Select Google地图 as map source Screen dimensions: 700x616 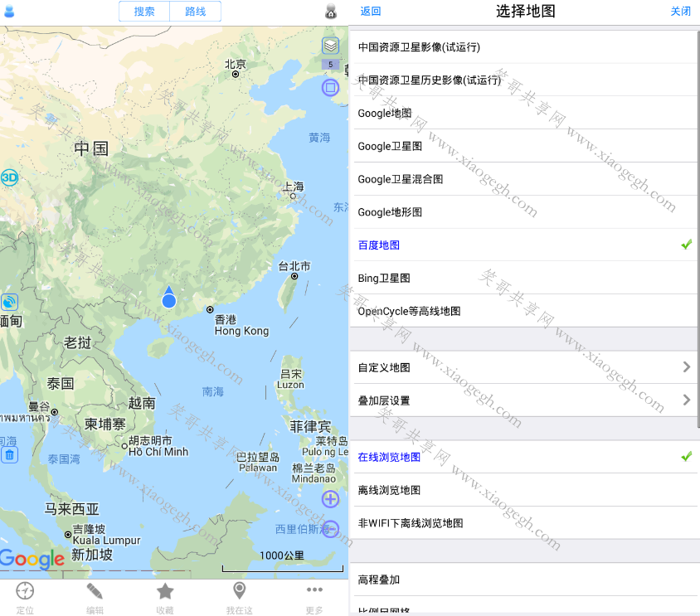[523, 113]
